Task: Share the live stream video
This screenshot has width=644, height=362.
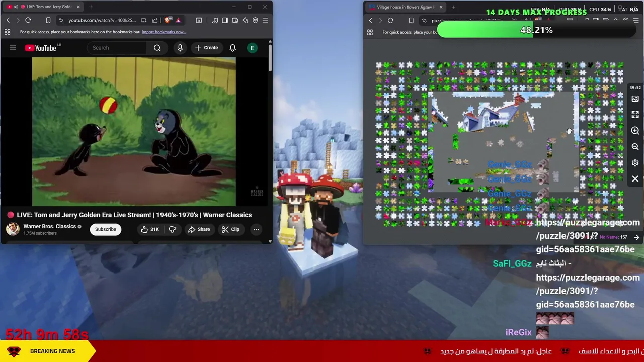Action: 199,229
